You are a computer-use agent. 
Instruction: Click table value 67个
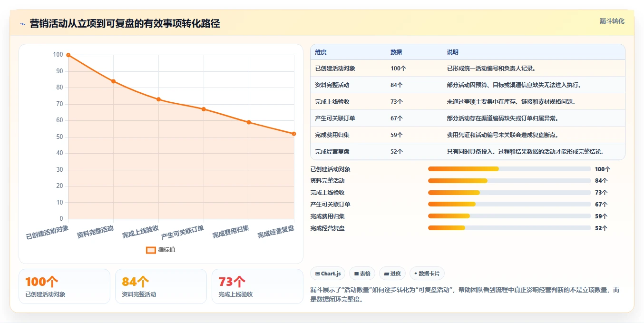point(397,118)
